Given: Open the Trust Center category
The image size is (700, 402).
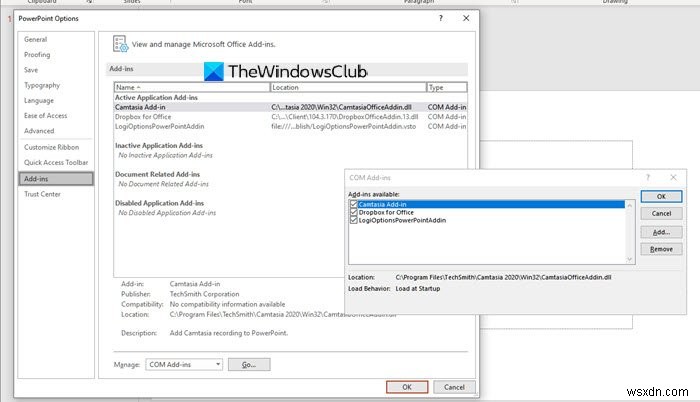Looking at the screenshot, I should point(42,194).
